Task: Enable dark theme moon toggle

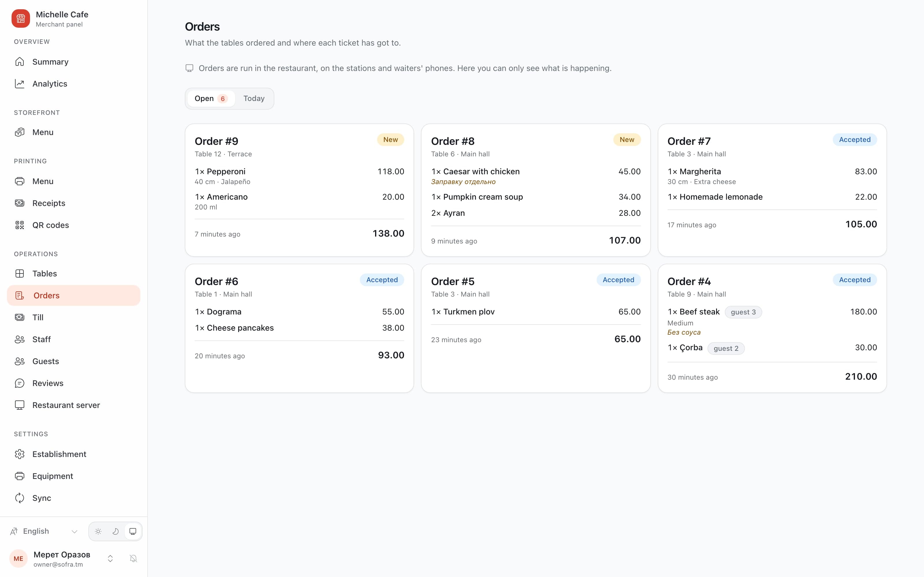Action: 115,531
